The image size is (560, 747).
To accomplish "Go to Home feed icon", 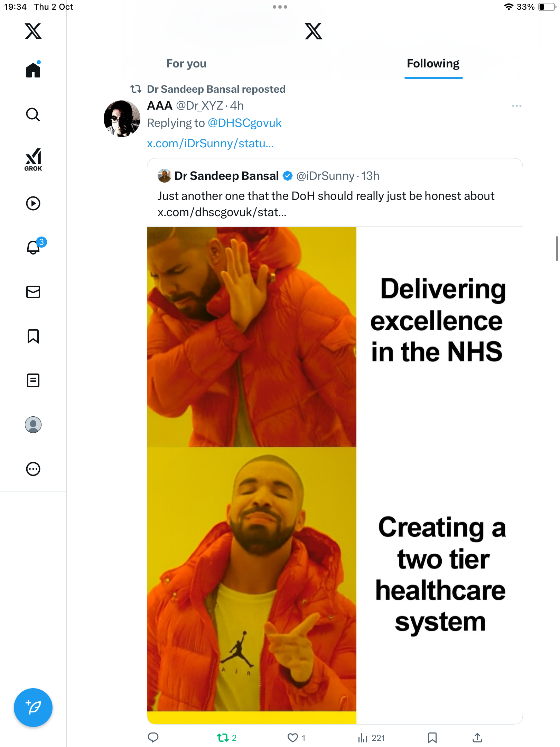I will click(x=33, y=70).
